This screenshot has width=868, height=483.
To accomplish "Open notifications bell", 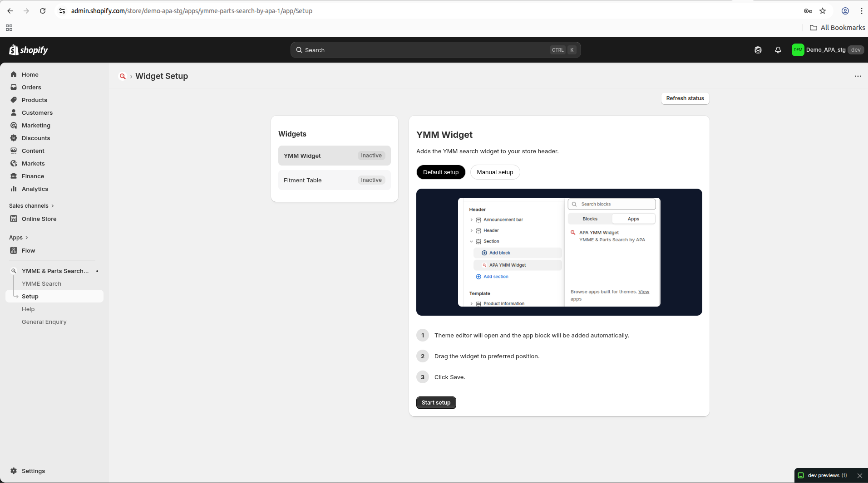I will pyautogui.click(x=778, y=50).
